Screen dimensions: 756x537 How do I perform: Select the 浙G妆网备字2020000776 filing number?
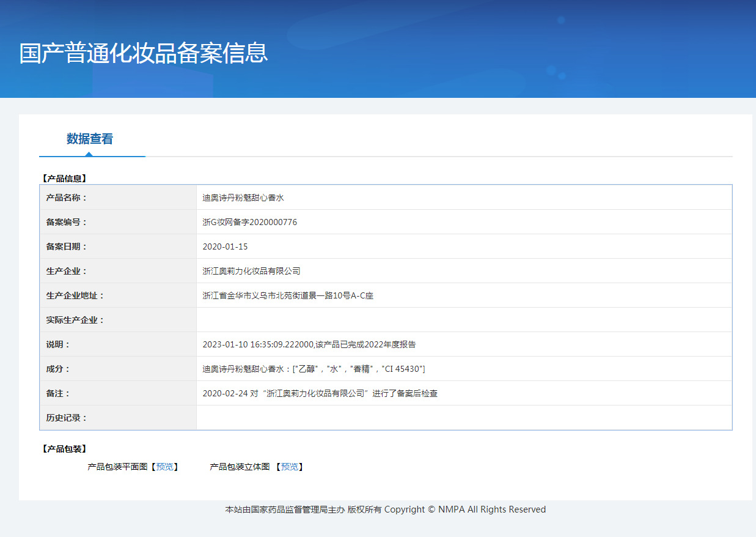249,222
